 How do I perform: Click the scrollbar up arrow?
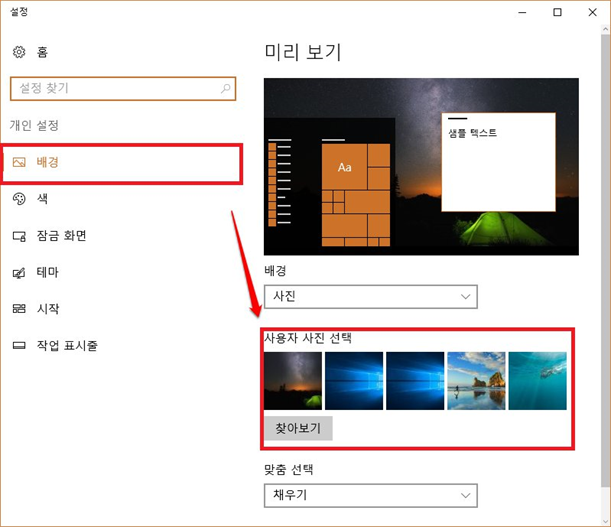[605, 29]
